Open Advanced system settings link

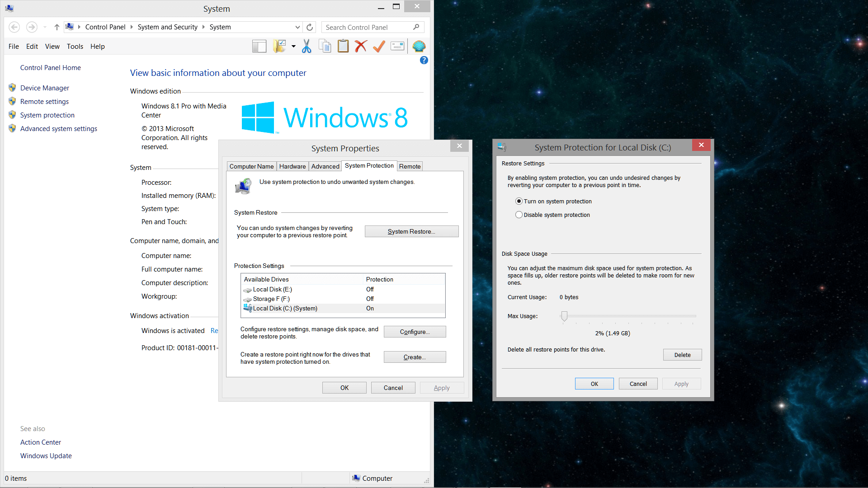tap(58, 128)
